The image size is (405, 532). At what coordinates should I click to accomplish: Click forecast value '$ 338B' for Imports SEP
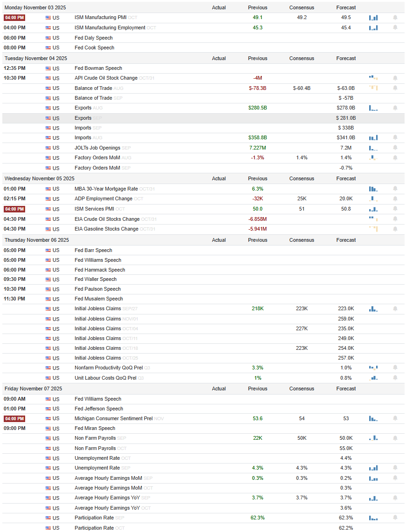pos(346,128)
